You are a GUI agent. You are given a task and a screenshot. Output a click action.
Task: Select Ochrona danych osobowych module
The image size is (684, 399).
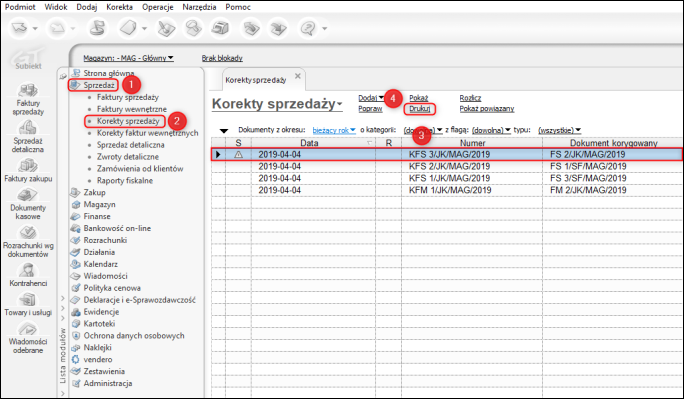coord(134,336)
